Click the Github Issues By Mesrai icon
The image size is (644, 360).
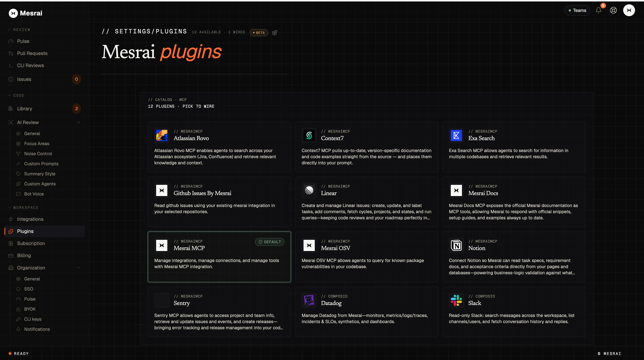(162, 190)
